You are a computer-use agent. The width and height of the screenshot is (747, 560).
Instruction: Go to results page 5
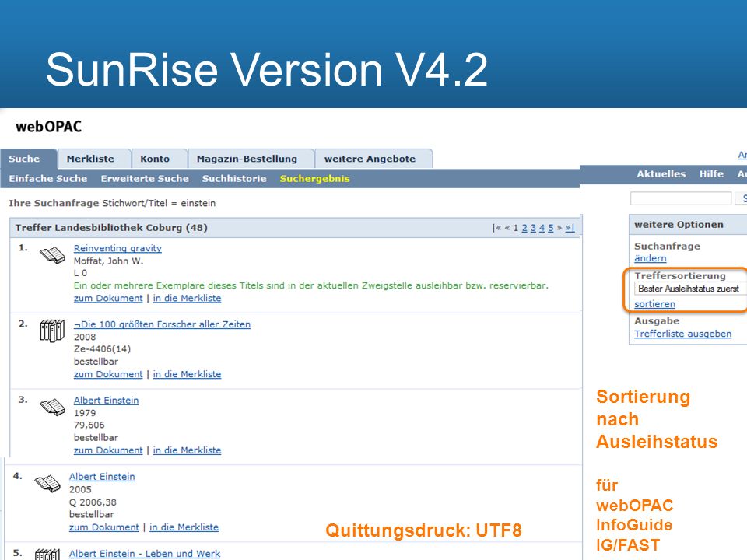[x=551, y=228]
